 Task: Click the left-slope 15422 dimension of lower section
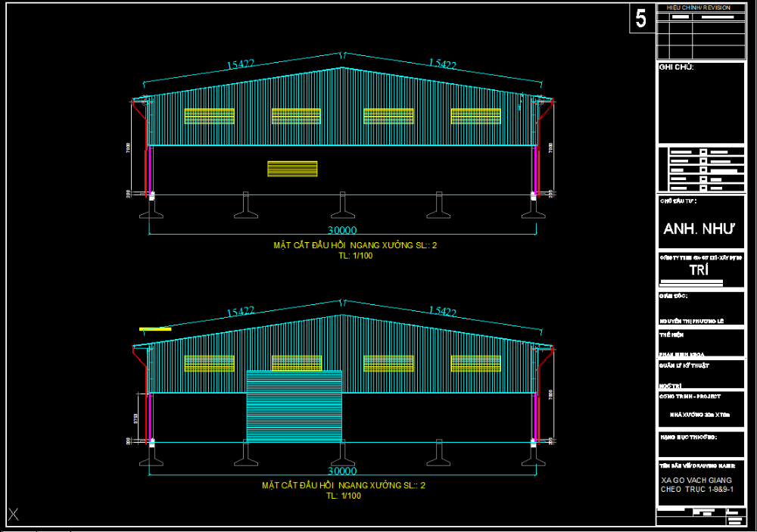click(x=241, y=312)
